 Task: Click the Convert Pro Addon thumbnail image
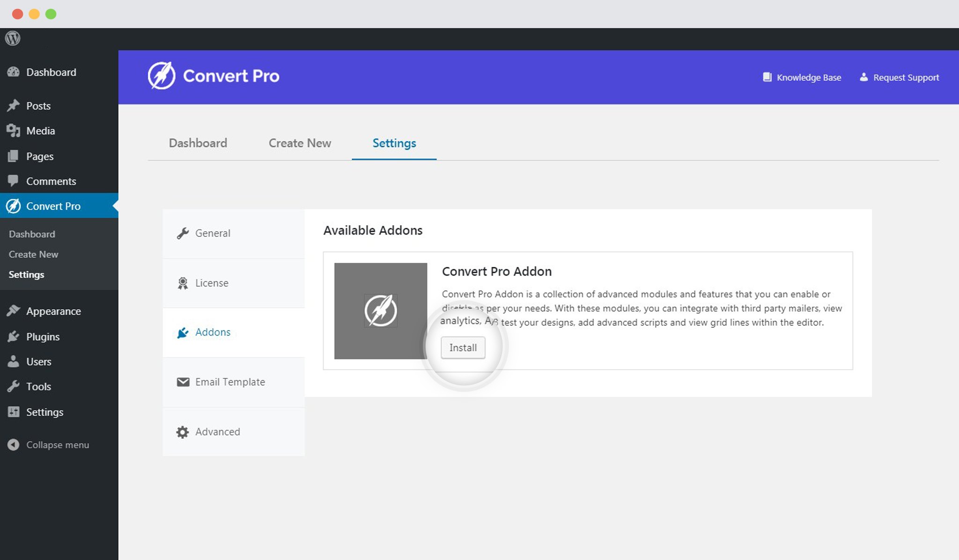click(381, 311)
